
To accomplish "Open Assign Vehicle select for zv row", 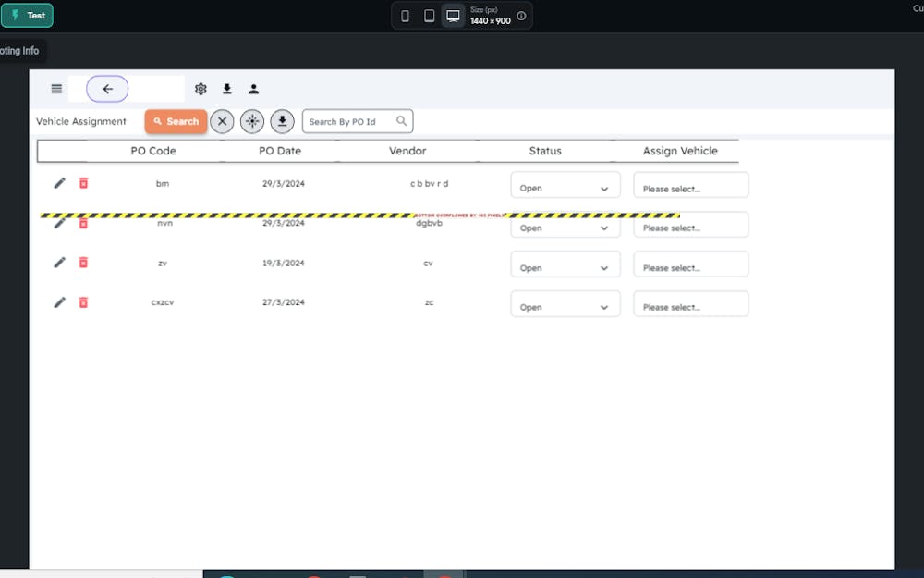I will 690,264.
